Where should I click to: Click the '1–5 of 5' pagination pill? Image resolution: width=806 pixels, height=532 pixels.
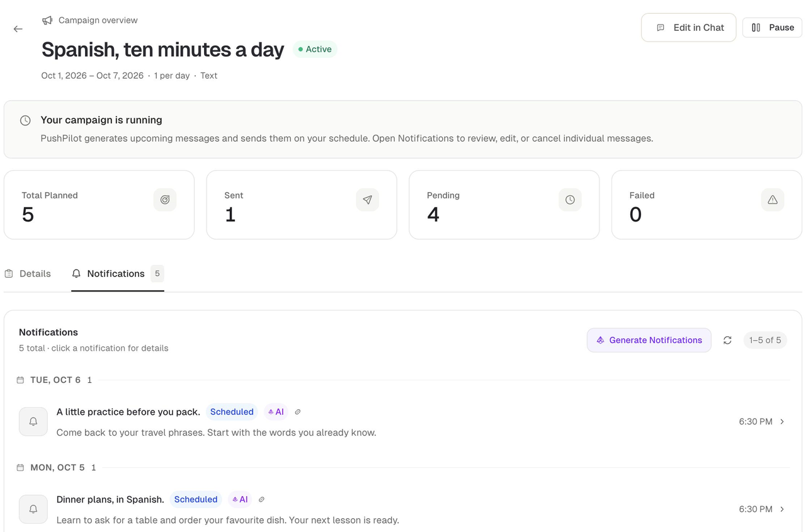[x=765, y=340]
